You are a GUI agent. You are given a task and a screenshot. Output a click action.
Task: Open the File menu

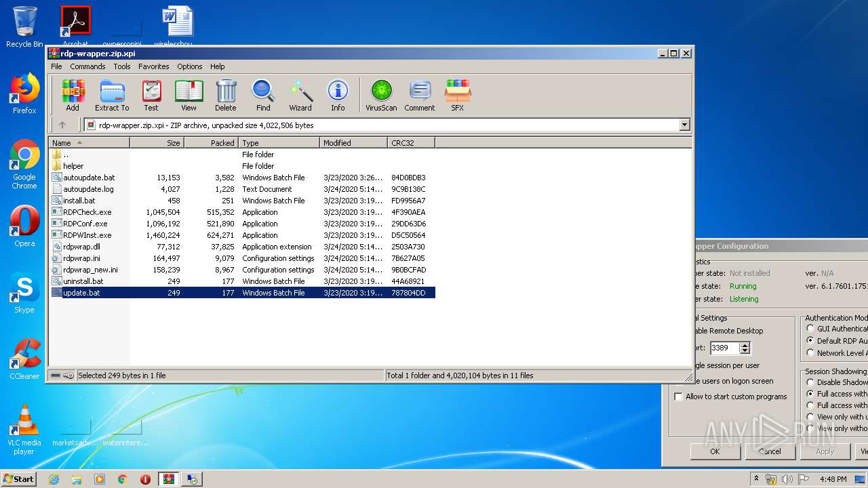pos(56,66)
